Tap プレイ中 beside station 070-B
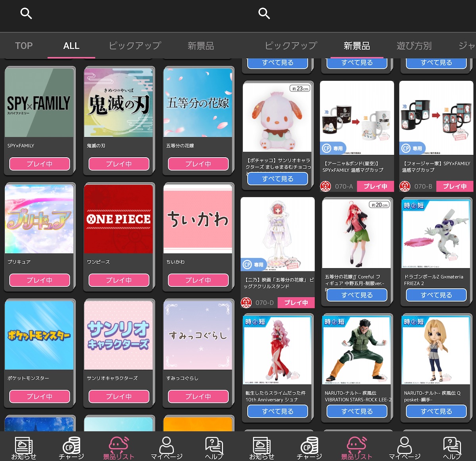Viewport: 476px width, 461px height. 455,186
